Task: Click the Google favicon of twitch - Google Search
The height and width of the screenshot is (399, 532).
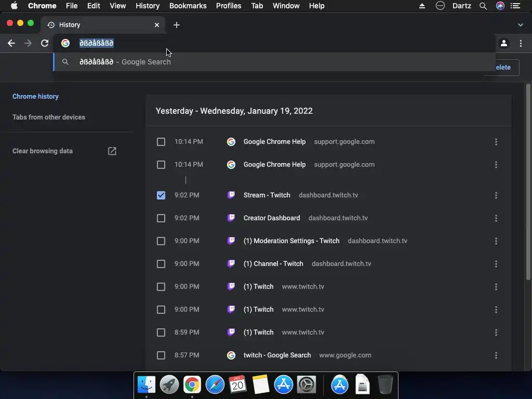Action: (x=231, y=355)
